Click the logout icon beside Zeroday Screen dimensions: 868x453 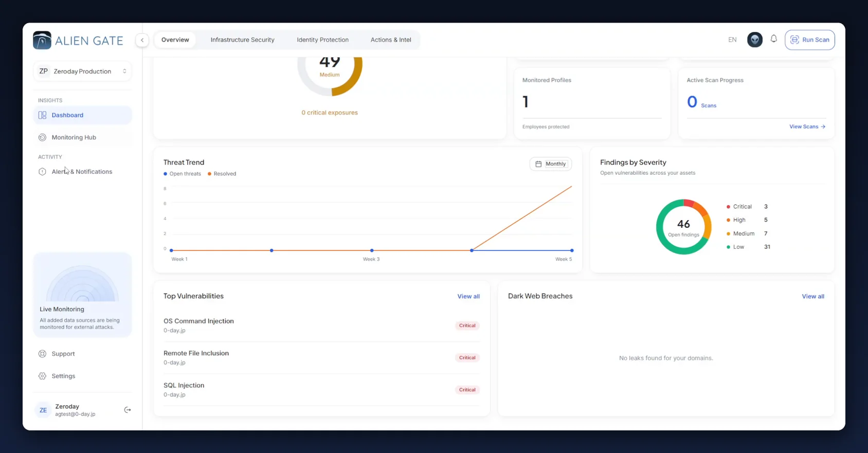128,410
